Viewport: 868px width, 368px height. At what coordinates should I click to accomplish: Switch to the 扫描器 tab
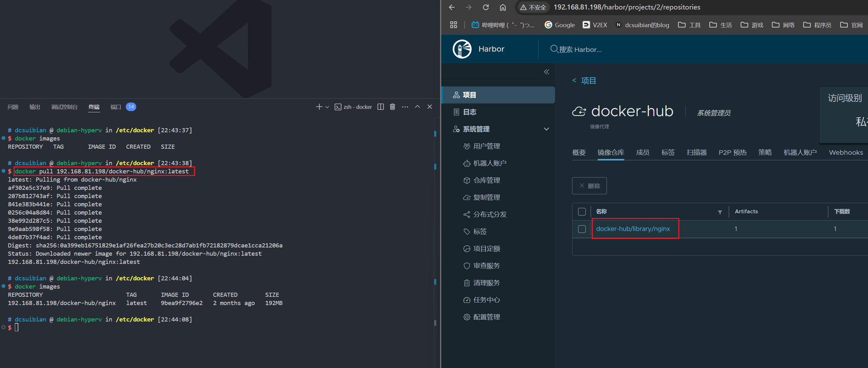[x=696, y=153]
